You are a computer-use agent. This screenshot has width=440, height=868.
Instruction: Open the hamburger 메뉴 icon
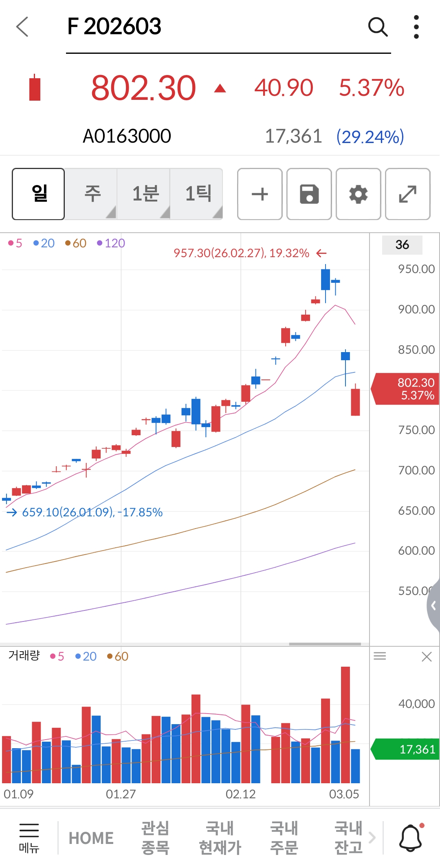29,838
